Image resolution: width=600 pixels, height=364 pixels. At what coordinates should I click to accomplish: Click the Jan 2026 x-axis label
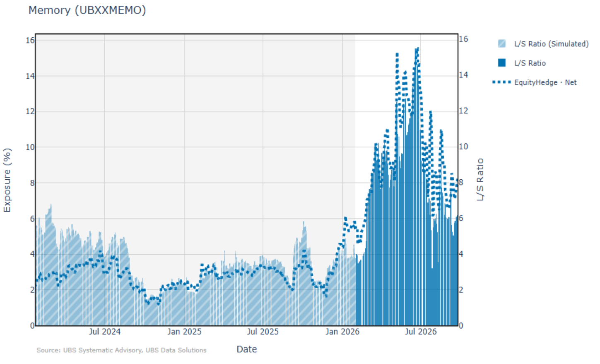[342, 332]
